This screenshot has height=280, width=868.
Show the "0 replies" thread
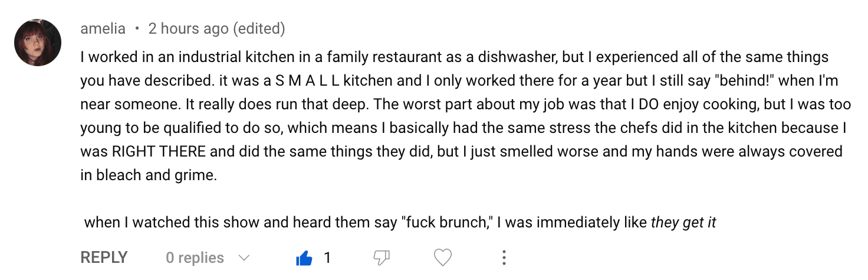(195, 258)
